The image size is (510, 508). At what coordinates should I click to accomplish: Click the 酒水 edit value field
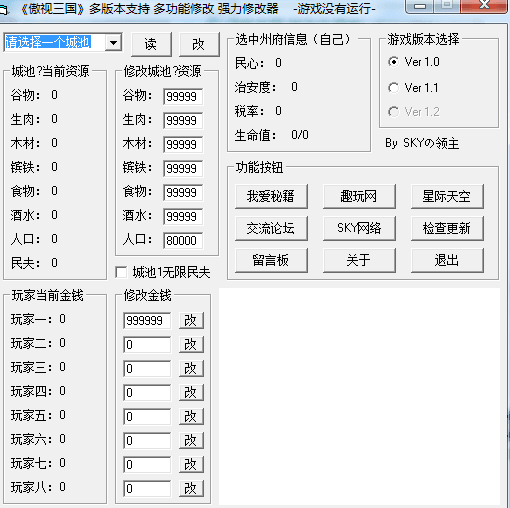[183, 217]
